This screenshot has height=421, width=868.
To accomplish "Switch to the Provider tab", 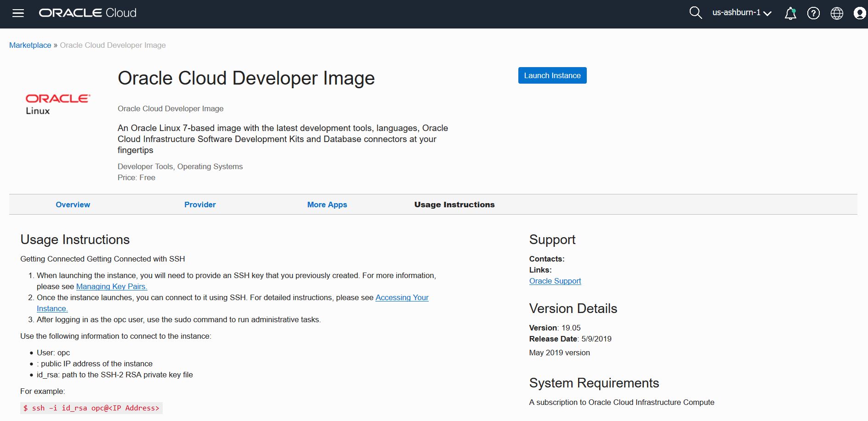I will click(x=200, y=205).
